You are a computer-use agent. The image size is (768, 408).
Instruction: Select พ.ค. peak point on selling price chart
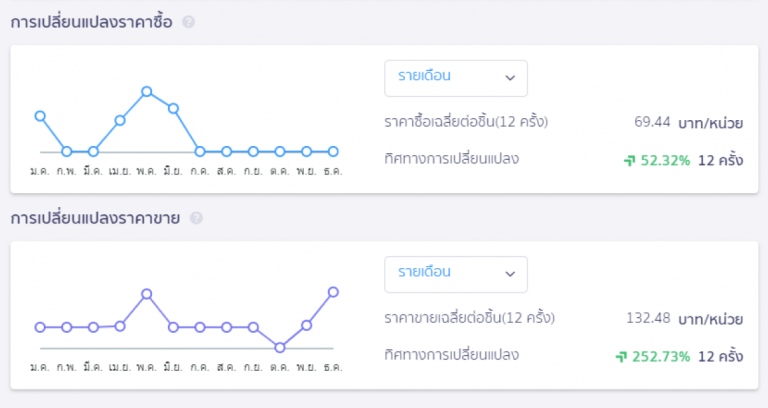click(146, 294)
